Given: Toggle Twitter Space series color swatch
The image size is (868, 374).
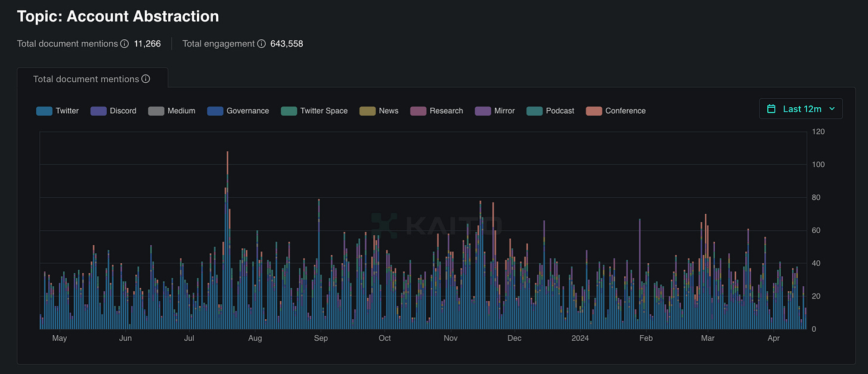Looking at the screenshot, I should pos(289,111).
